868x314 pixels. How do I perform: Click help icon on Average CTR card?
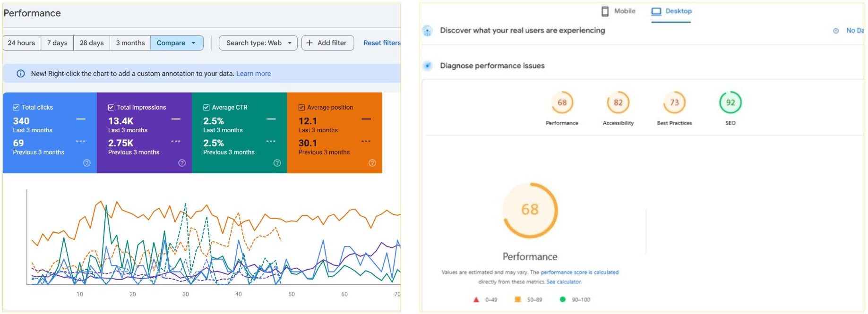277,163
